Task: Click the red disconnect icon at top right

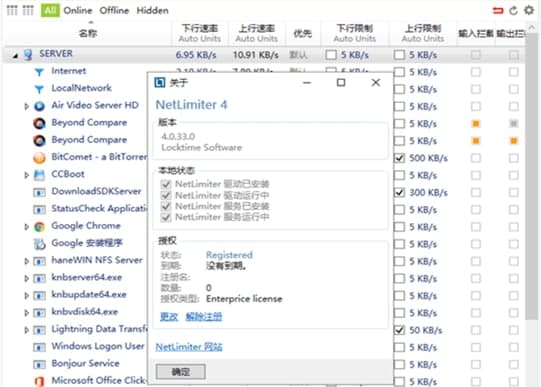Action: (x=498, y=11)
